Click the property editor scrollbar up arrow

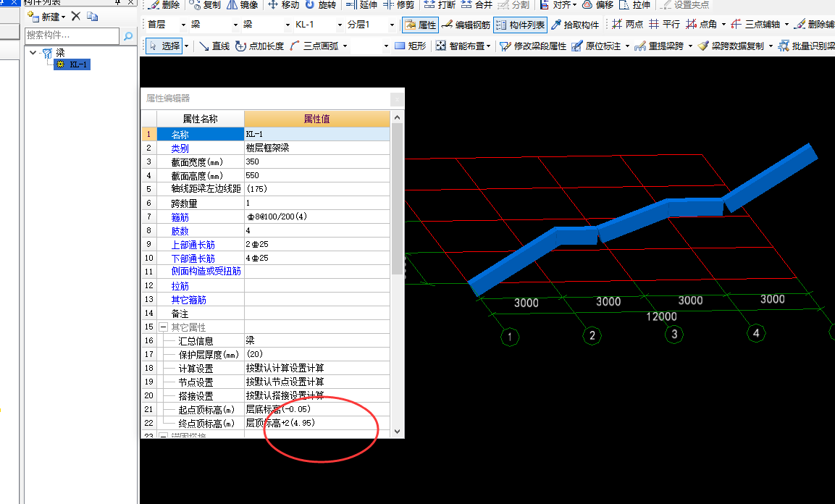click(x=397, y=117)
